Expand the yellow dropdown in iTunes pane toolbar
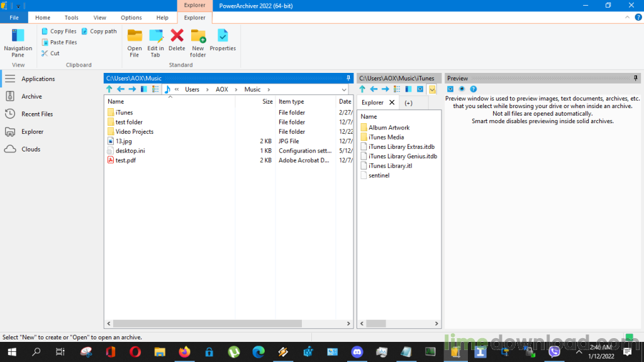The width and height of the screenshot is (644, 362). pyautogui.click(x=433, y=89)
